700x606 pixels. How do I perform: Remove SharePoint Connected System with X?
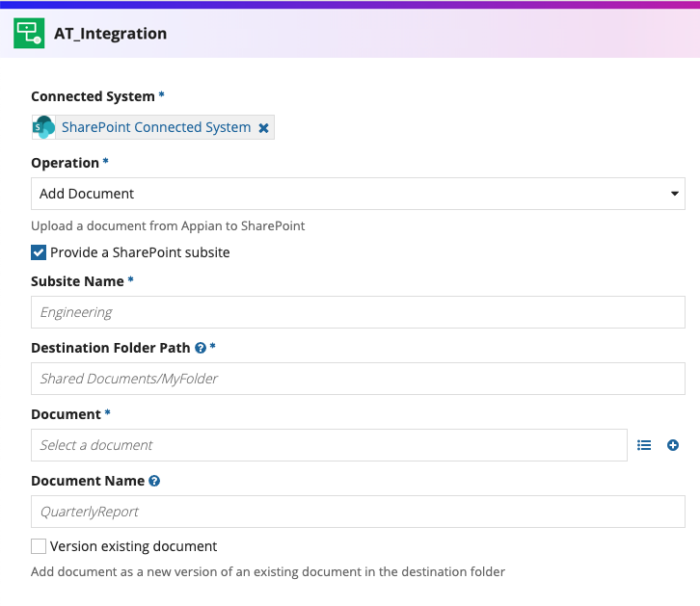(264, 128)
